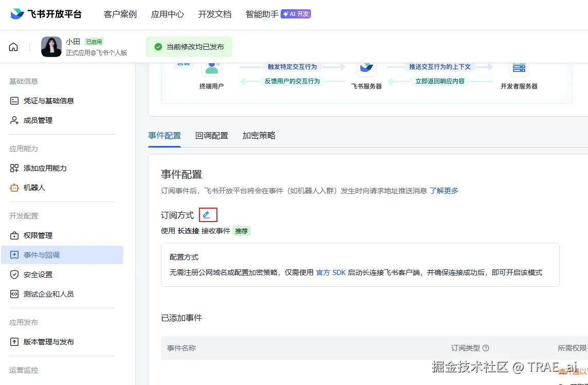Click the 版本管理与发布 upload icon
The image size is (588, 385).
pyautogui.click(x=14, y=342)
